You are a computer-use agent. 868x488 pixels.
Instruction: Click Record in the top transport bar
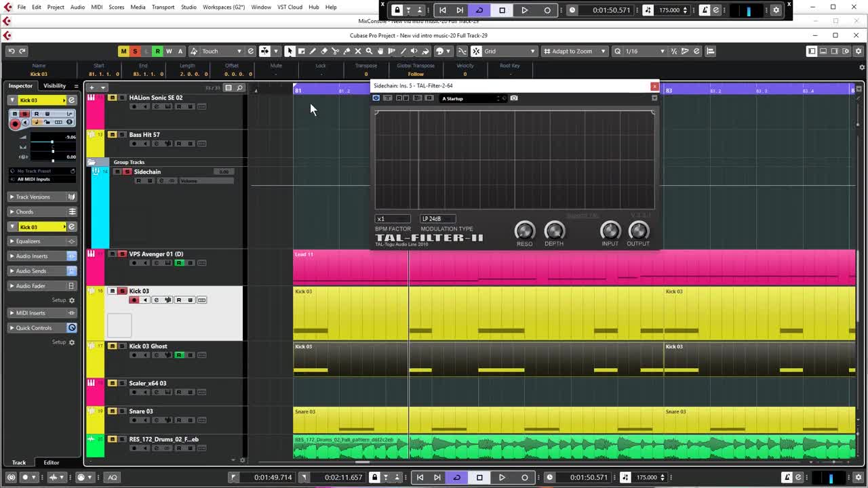pyautogui.click(x=547, y=10)
